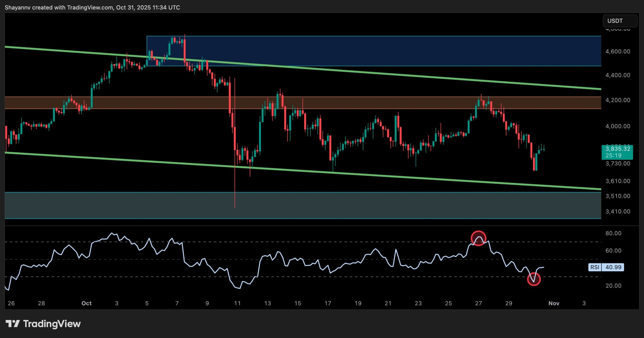Click the current price 3,835.32 label
This screenshot has width=644, height=338.
pos(617,149)
